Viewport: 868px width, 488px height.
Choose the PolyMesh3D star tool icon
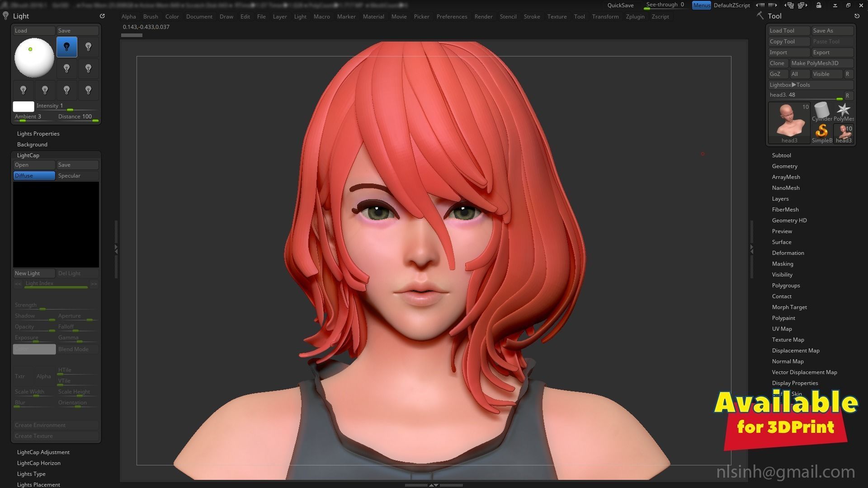(x=843, y=110)
